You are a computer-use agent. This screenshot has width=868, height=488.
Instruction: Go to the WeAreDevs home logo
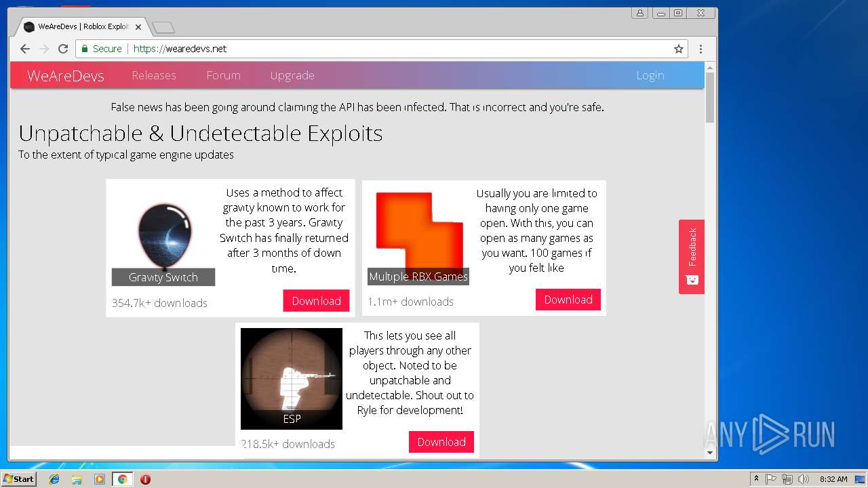click(66, 76)
